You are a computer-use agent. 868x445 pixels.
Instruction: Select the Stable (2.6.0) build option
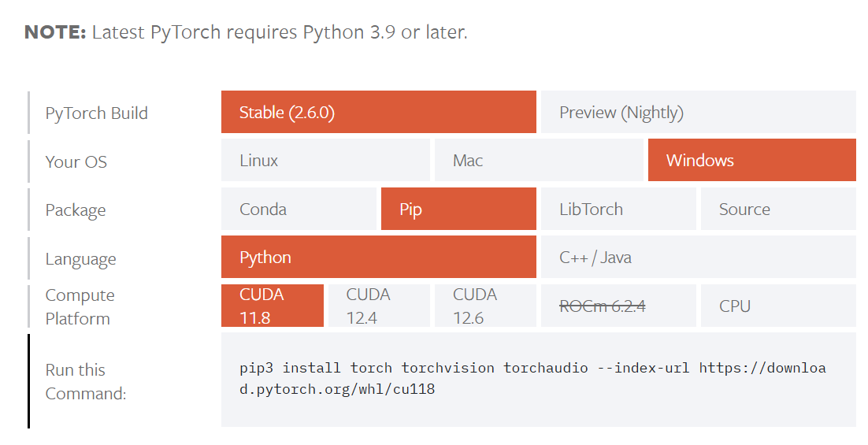(378, 113)
